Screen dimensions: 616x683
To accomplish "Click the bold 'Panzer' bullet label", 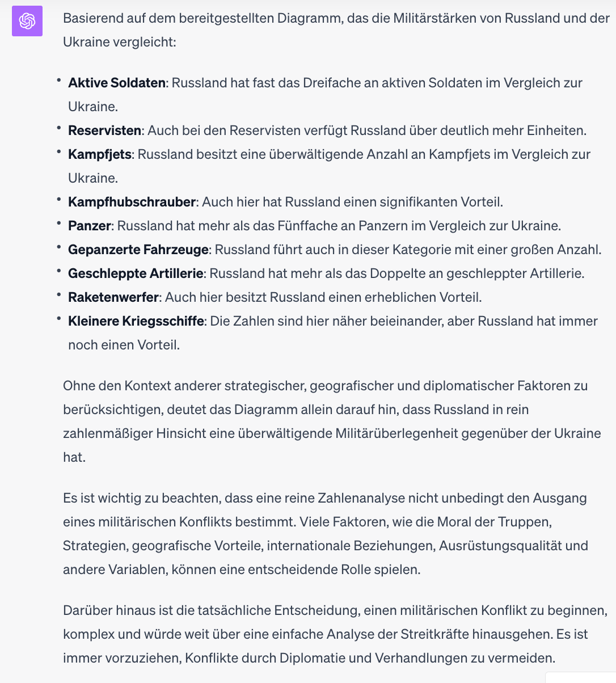I will (90, 226).
